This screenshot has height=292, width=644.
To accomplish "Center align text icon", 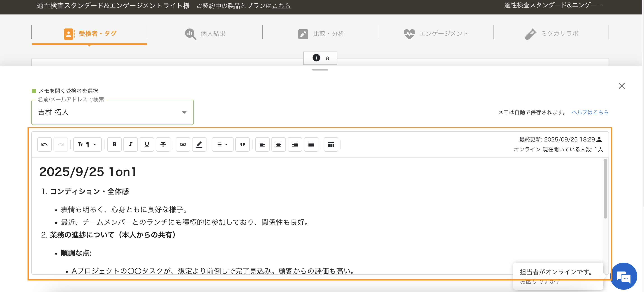I will point(278,144).
